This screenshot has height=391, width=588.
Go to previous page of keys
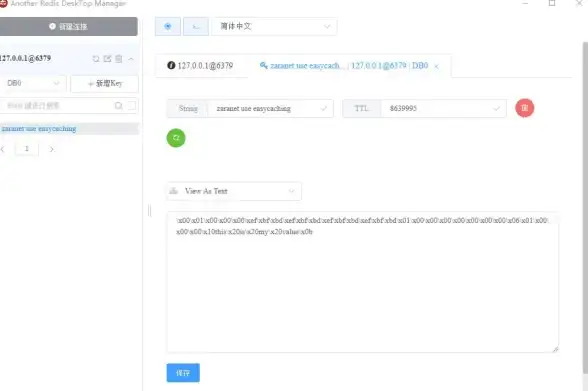pos(3,149)
